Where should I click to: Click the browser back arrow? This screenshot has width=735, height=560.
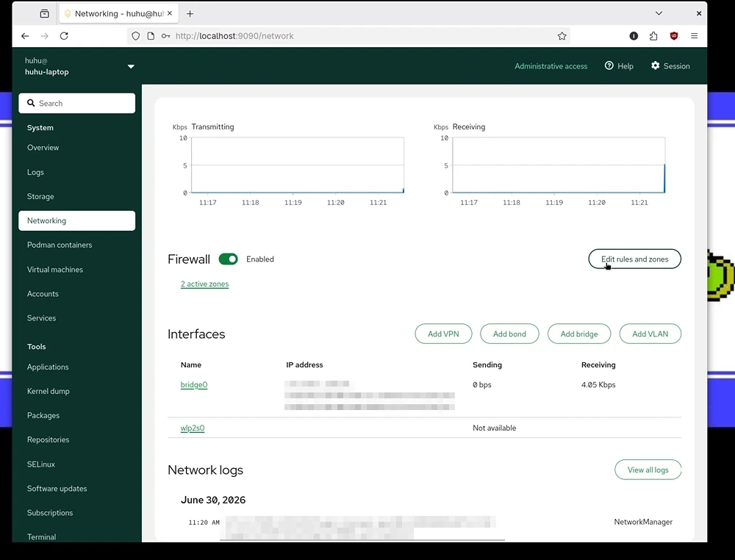point(25,36)
